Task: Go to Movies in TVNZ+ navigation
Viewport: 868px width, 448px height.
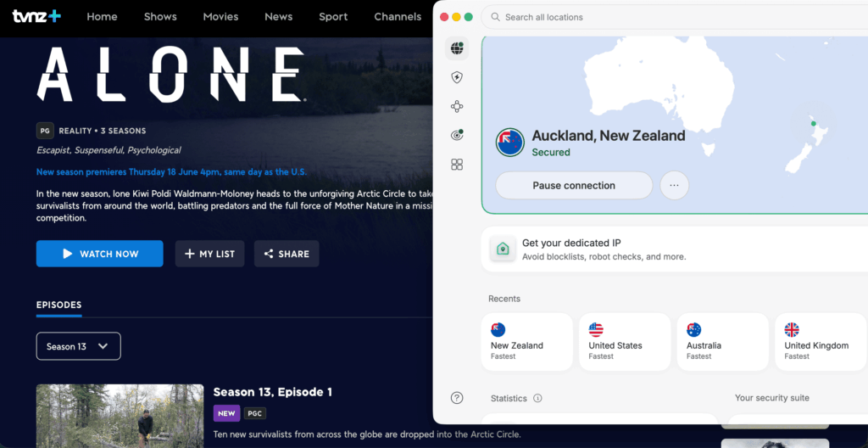Action: (x=220, y=17)
